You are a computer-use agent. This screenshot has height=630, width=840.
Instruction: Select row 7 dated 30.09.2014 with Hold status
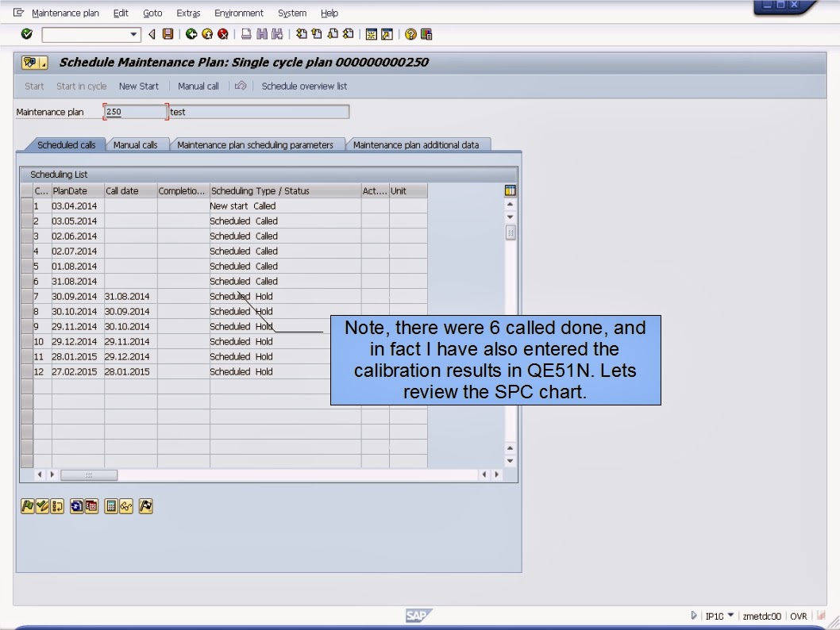pyautogui.click(x=119, y=296)
